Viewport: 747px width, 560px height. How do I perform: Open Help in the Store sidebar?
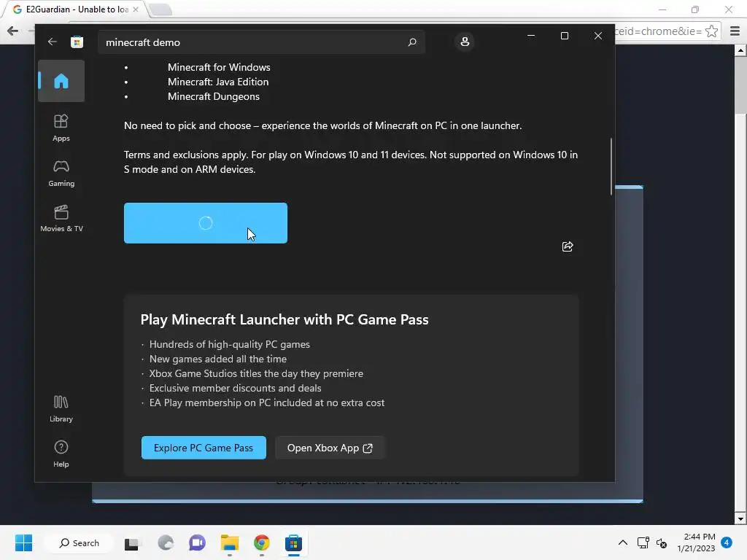(61, 454)
